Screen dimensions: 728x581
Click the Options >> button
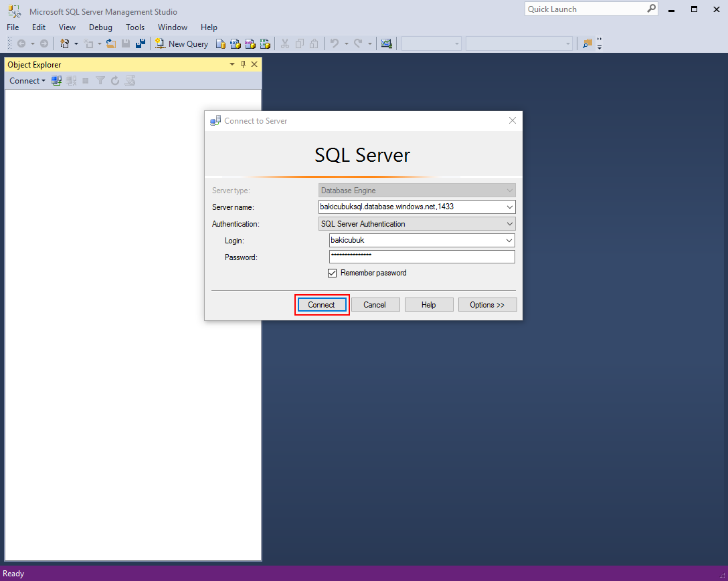487,305
